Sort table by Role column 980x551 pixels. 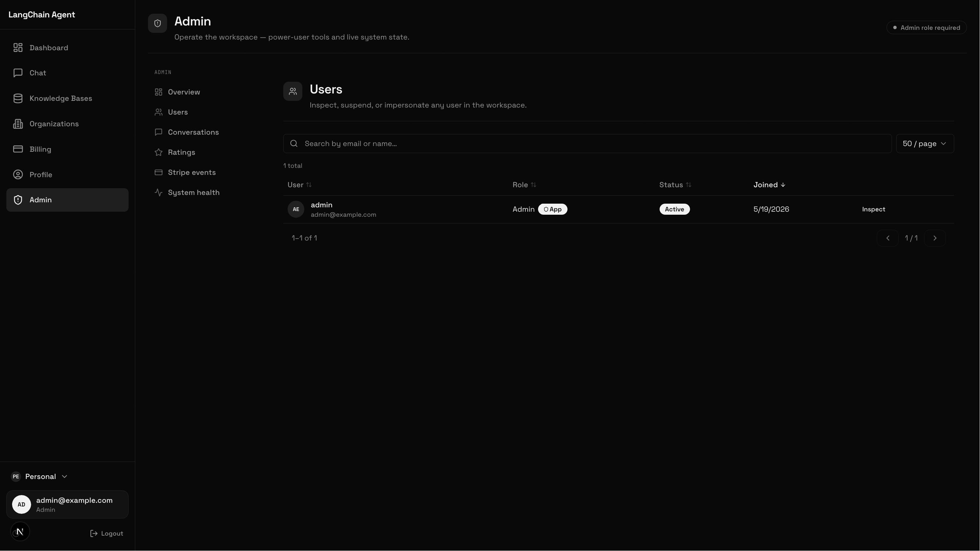[x=524, y=185]
